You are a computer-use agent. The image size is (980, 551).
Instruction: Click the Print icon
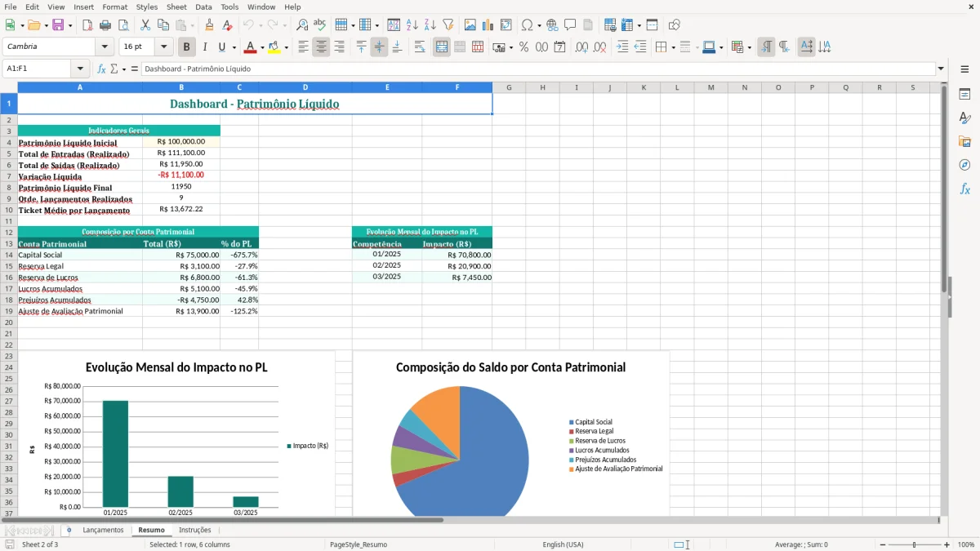pyautogui.click(x=105, y=25)
